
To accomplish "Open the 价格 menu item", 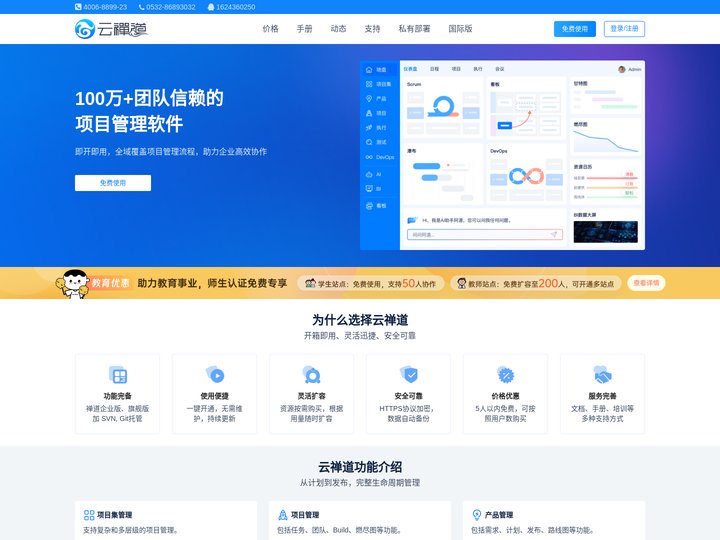I will point(270,28).
